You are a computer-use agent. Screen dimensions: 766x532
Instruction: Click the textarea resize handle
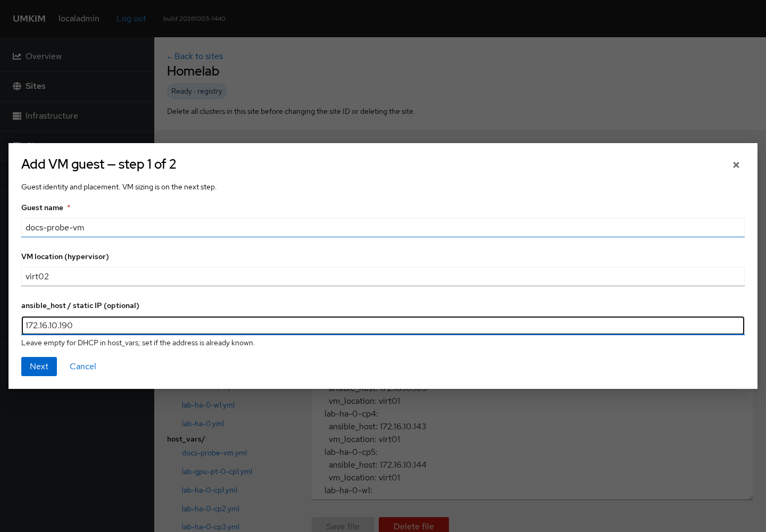[x=750, y=497]
